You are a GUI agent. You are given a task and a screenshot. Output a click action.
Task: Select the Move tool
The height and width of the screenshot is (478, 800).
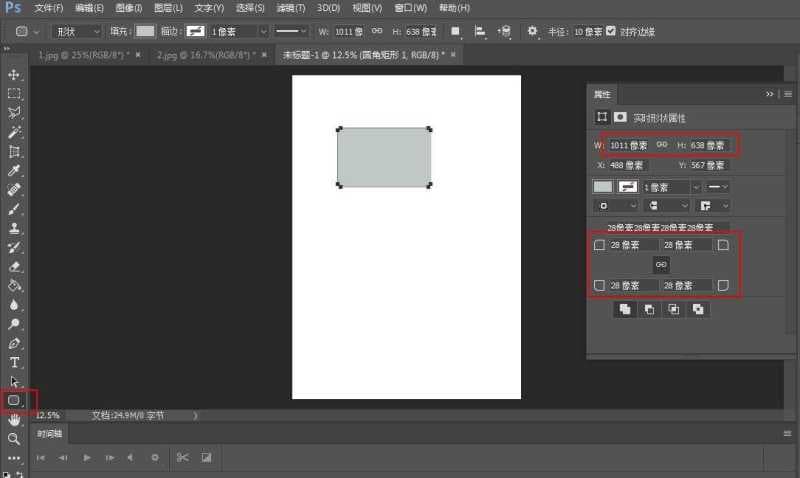coord(14,75)
